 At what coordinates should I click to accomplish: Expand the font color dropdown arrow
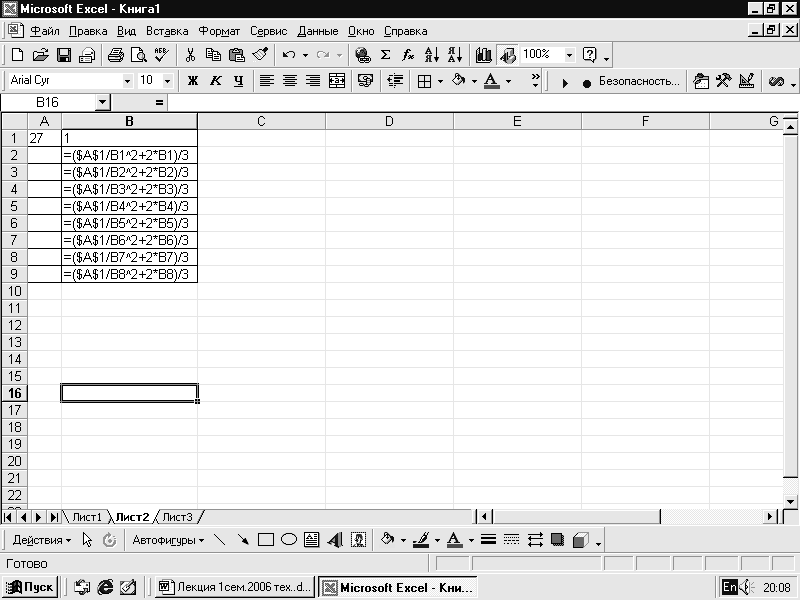point(508,81)
